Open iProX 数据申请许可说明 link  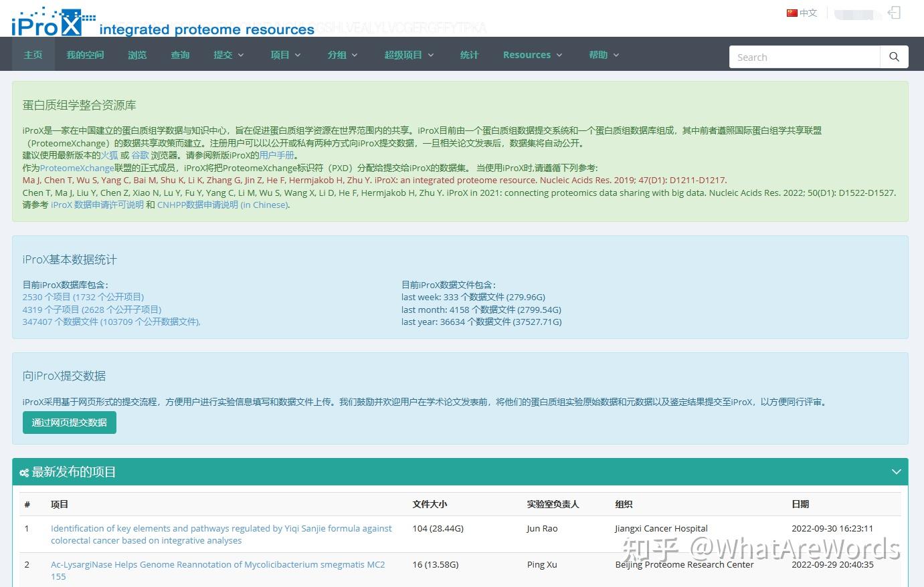[97, 205]
